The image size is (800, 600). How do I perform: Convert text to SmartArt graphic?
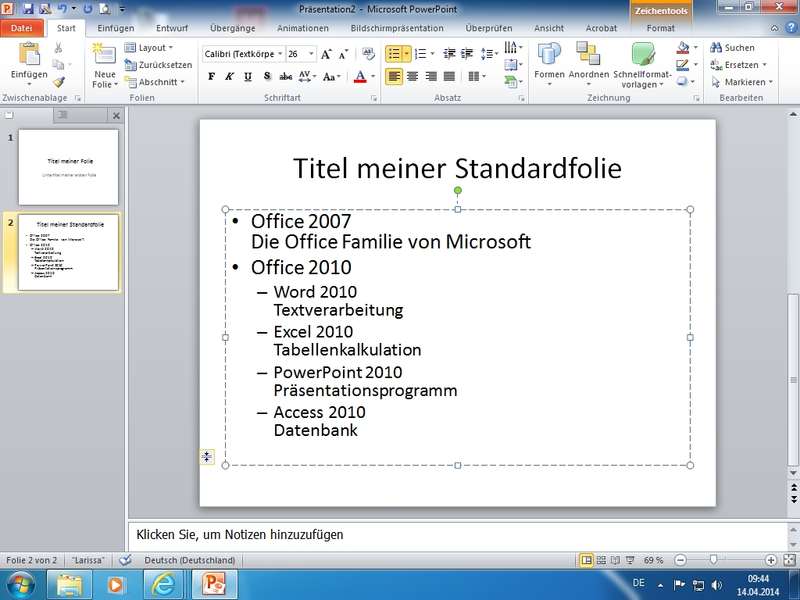click(512, 82)
